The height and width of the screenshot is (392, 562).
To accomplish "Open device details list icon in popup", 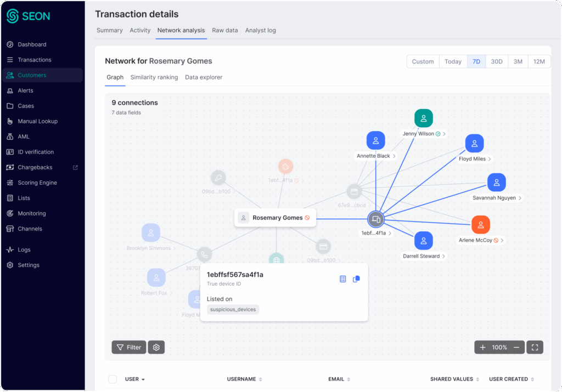I will (x=343, y=279).
